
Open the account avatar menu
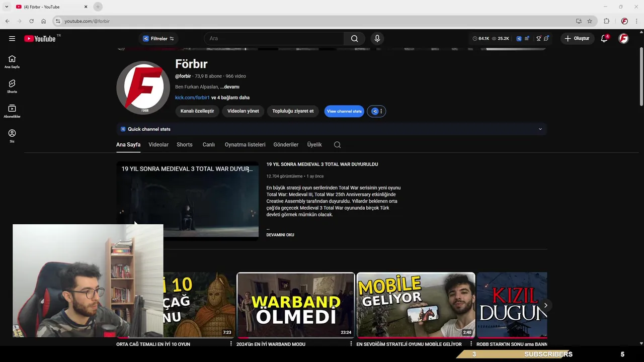pyautogui.click(x=623, y=39)
